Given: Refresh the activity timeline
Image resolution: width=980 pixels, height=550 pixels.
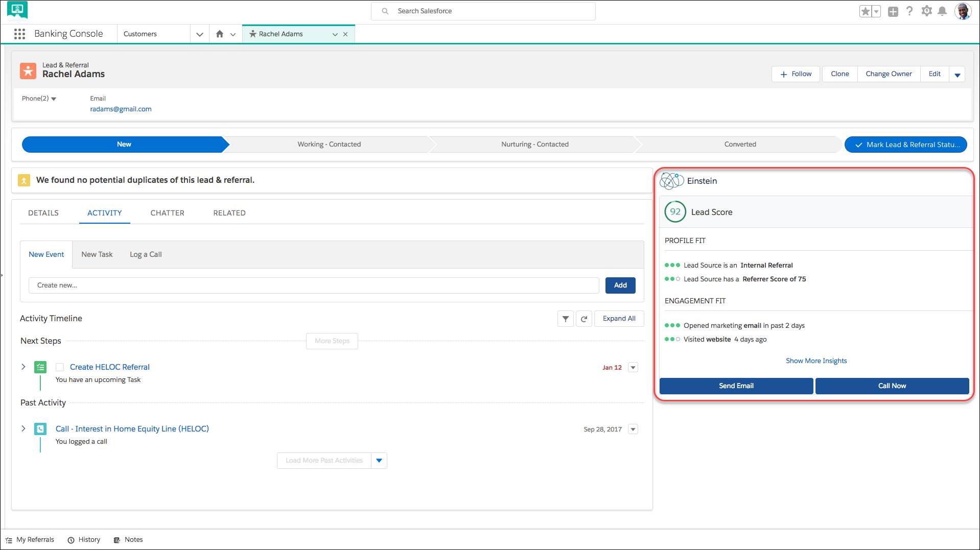Looking at the screenshot, I should [x=584, y=319].
